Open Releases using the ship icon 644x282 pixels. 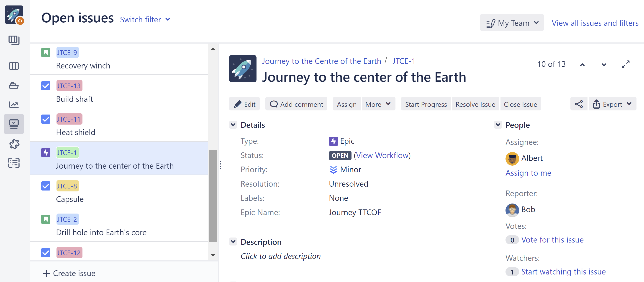point(14,85)
